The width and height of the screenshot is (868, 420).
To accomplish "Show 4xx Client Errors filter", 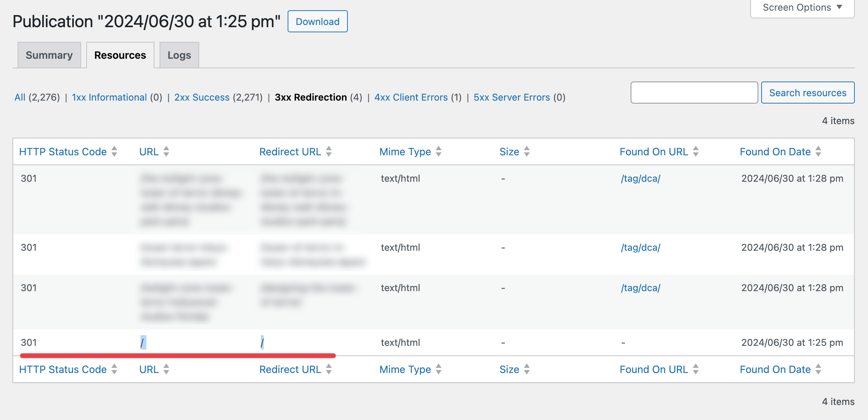I will point(411,97).
